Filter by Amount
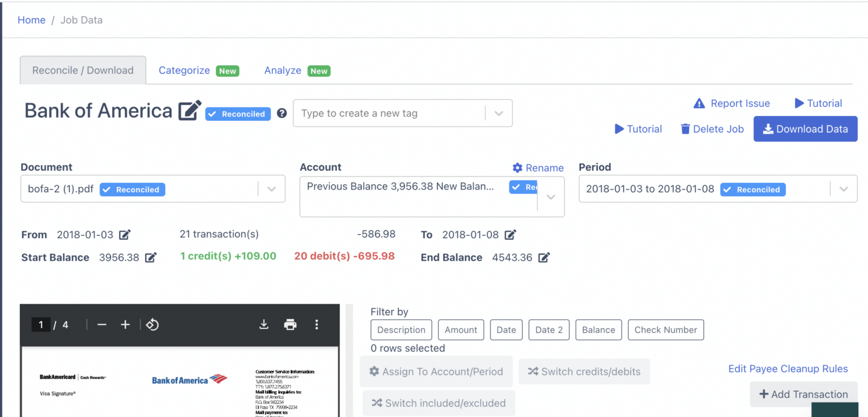 [461, 330]
